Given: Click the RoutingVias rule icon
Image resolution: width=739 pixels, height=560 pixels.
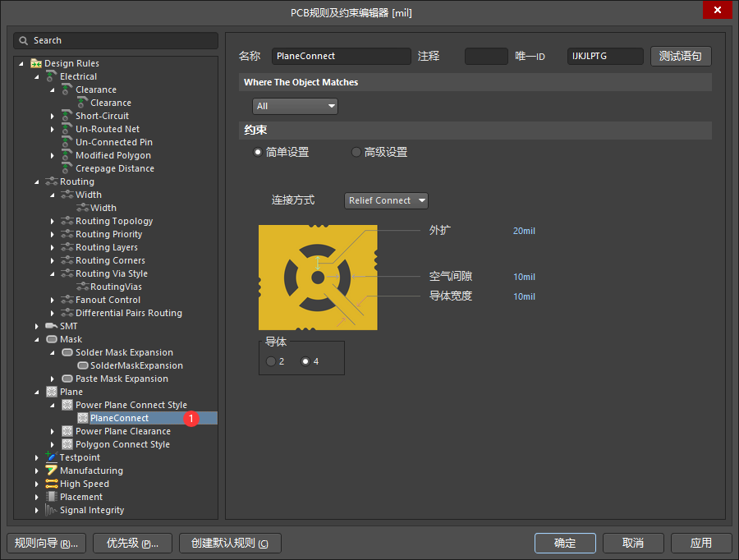Looking at the screenshot, I should click(82, 286).
